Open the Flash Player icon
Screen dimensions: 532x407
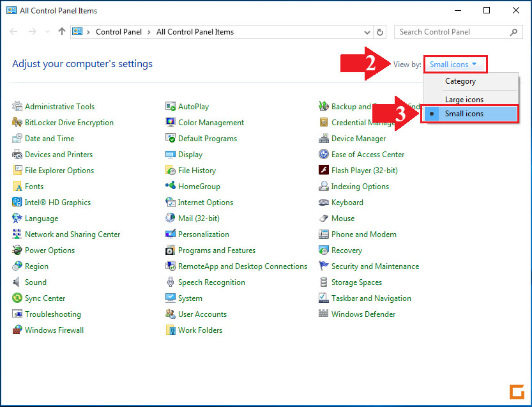pos(324,170)
